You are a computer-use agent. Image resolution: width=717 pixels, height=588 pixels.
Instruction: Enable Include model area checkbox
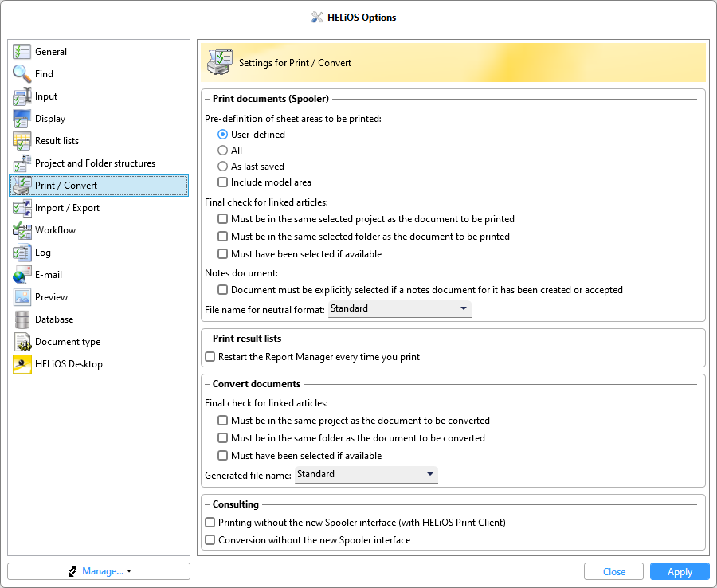pos(223,182)
